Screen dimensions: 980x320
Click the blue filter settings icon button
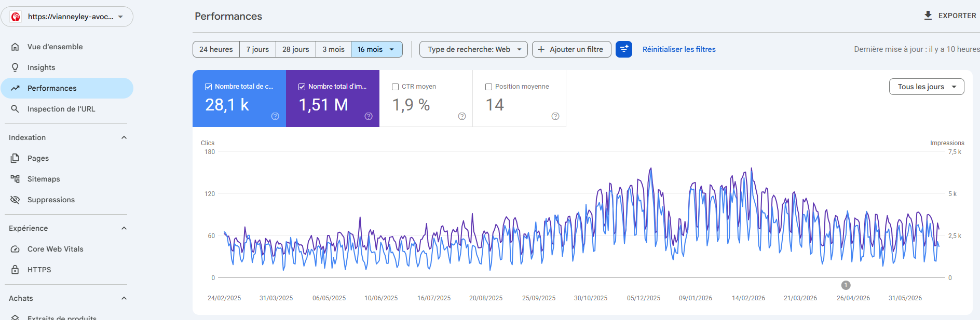tap(624, 49)
